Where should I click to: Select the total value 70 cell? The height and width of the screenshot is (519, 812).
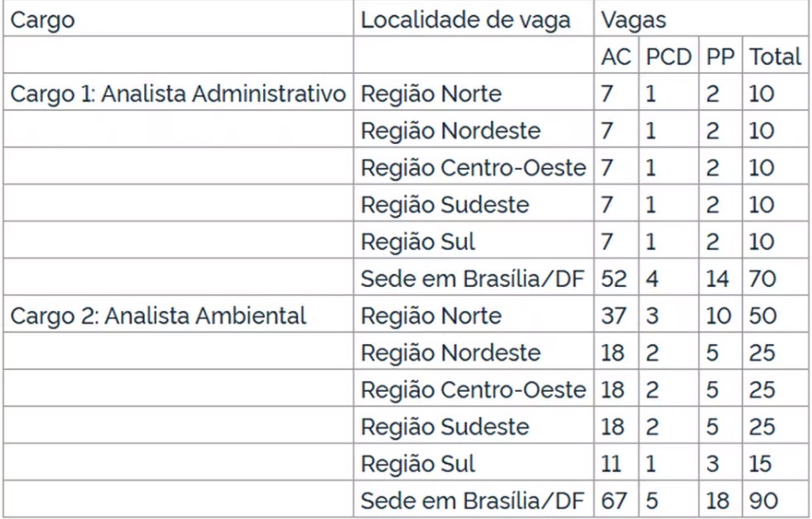(x=762, y=279)
